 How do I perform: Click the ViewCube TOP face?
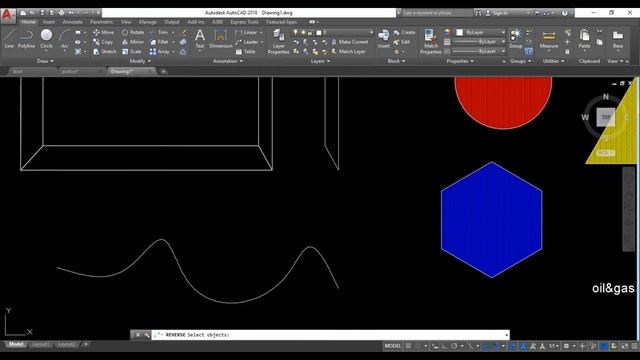point(605,117)
